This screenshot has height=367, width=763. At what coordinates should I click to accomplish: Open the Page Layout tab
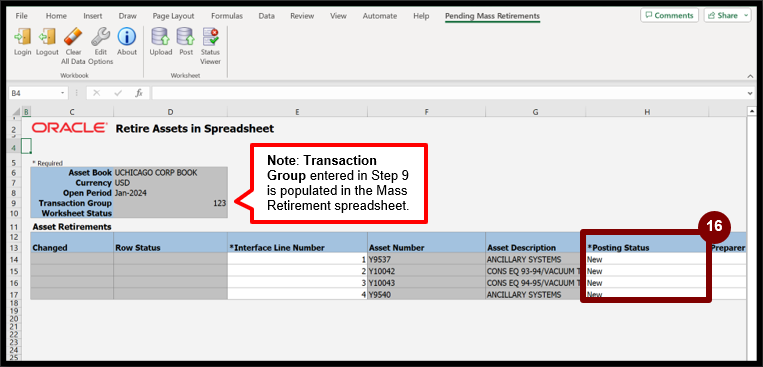173,16
